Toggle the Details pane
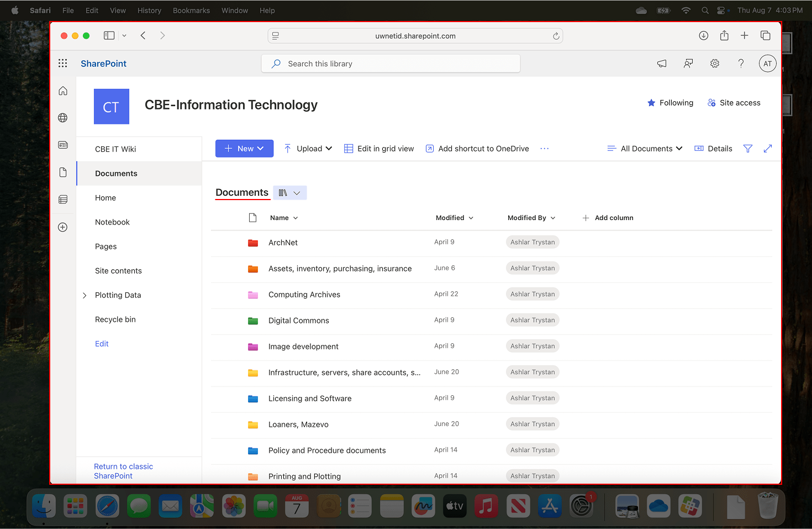The width and height of the screenshot is (812, 529). point(713,148)
